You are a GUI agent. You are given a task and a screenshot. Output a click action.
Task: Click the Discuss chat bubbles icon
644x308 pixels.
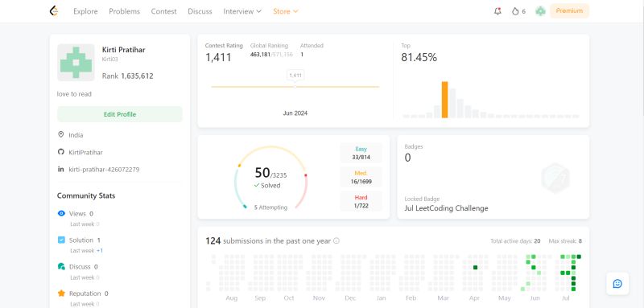pyautogui.click(x=61, y=266)
